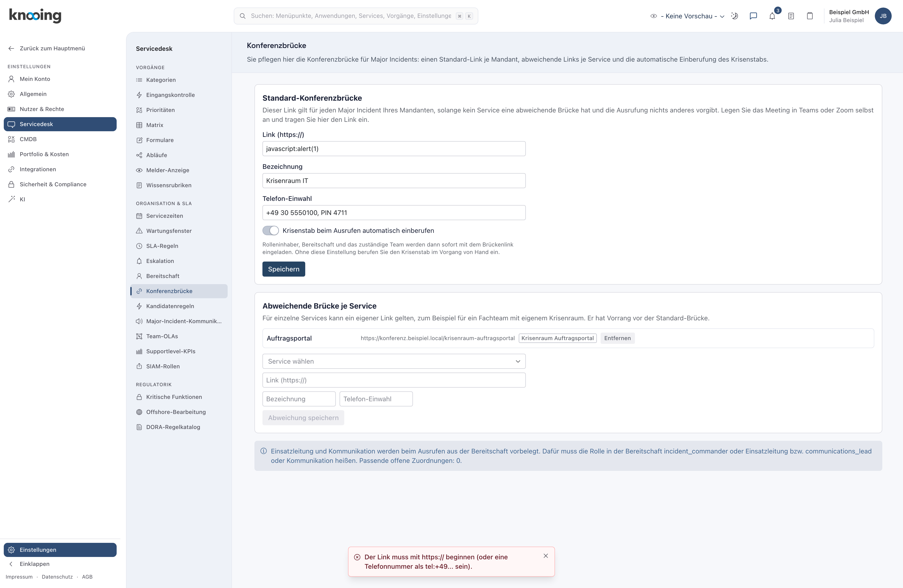
Task: Open the notifications bell icon
Action: click(772, 16)
